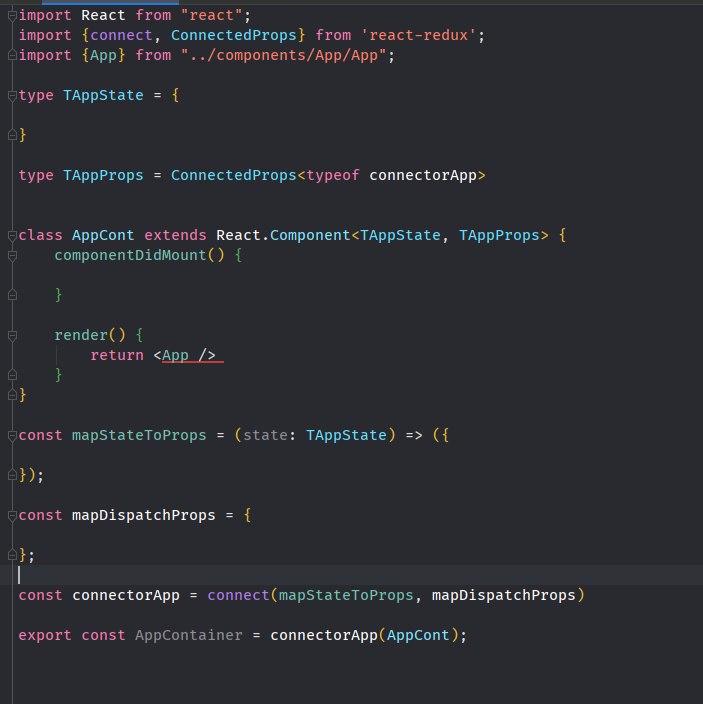The width and height of the screenshot is (703, 704).
Task: Click 'AppCont' in the class declaration line
Action: pyautogui.click(x=103, y=235)
